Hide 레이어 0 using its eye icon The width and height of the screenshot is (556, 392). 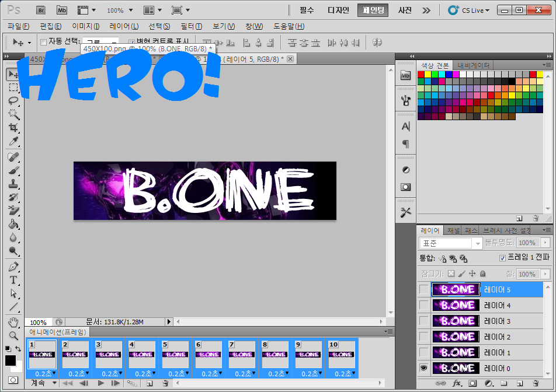[x=424, y=368]
